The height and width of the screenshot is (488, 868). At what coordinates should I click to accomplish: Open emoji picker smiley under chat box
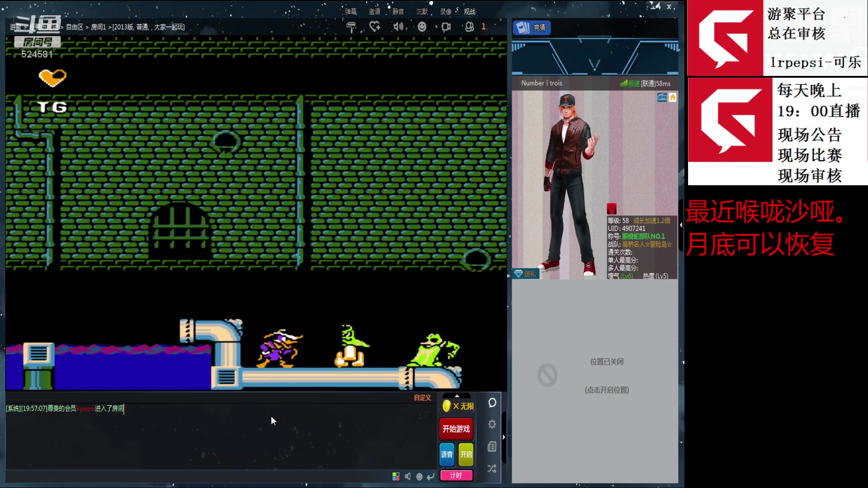coord(420,476)
